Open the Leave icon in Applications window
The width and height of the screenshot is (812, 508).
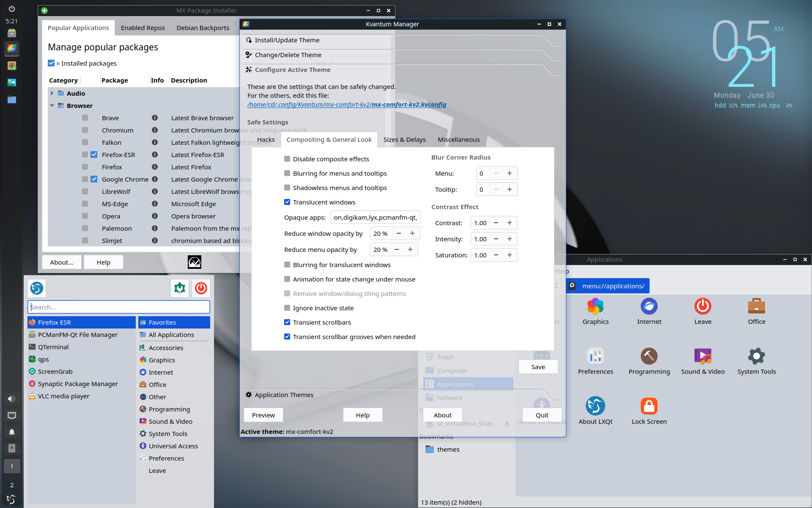click(x=703, y=306)
